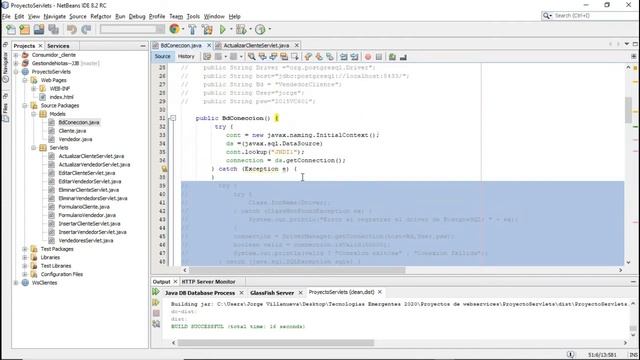Viewport: 640px width, 360px height.
Task: Open the Chrome browser selection dropdown arrow
Action: click(182, 29)
